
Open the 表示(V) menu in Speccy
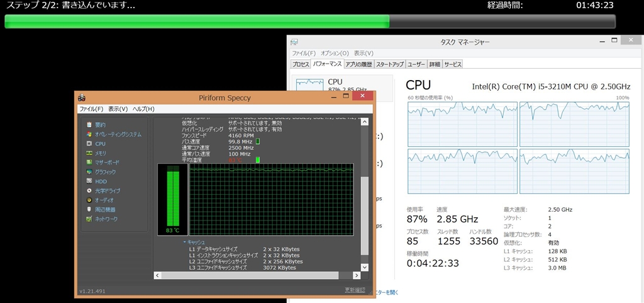(x=118, y=109)
